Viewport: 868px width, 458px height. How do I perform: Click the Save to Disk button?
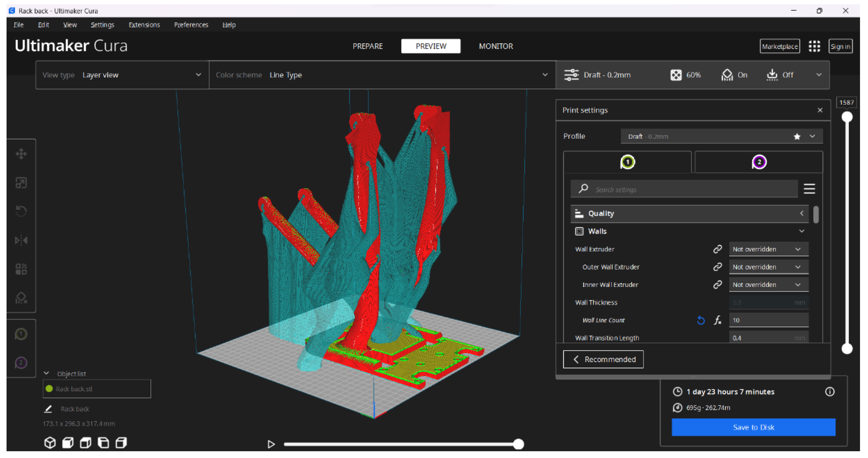click(753, 427)
